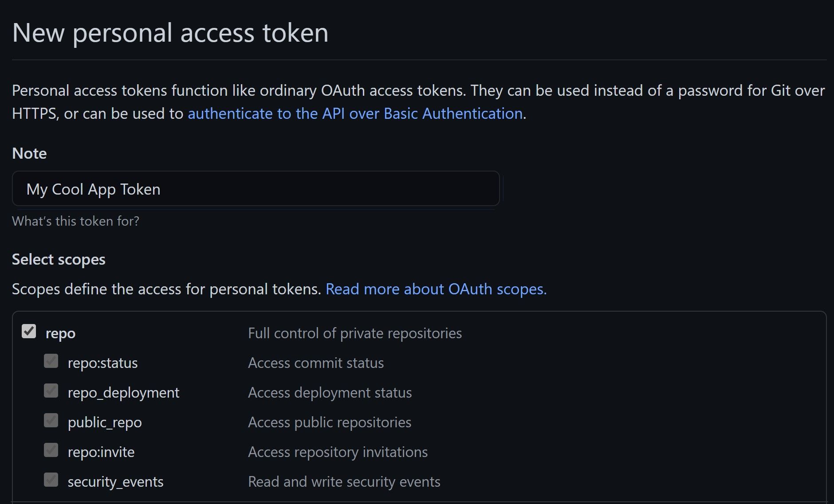The width and height of the screenshot is (834, 504).
Task: Click the Access public repositories text
Action: (x=330, y=422)
